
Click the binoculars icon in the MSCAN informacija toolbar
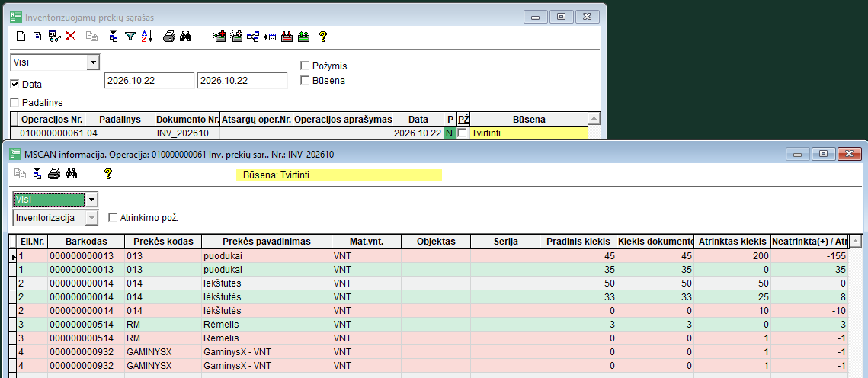71,174
